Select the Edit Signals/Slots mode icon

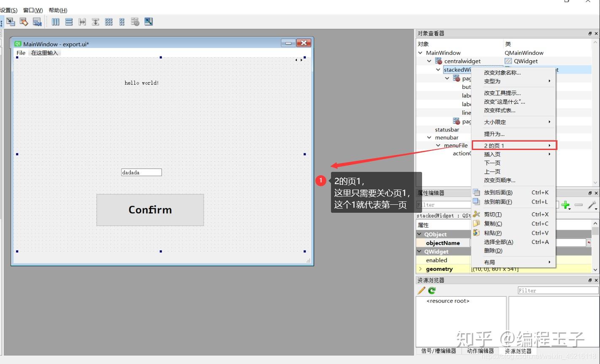coord(11,22)
